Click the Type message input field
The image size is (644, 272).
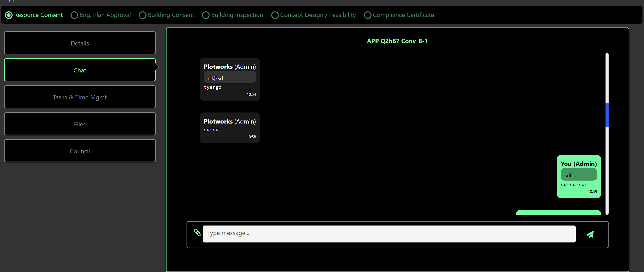click(389, 234)
